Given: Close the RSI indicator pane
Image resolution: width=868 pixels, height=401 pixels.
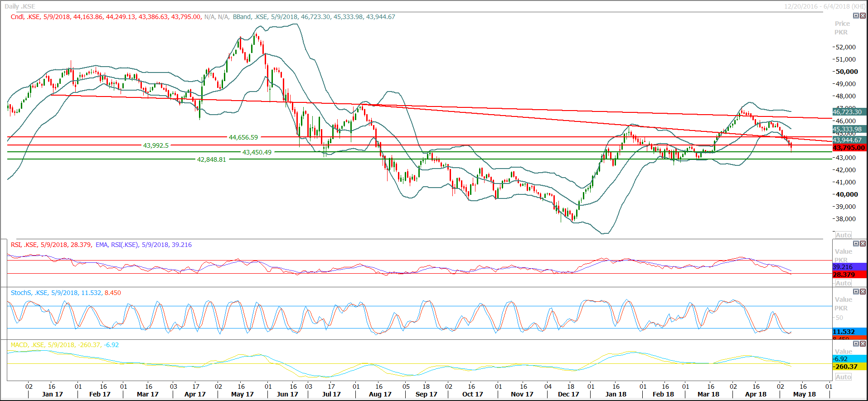Looking at the screenshot, I should coord(863,244).
